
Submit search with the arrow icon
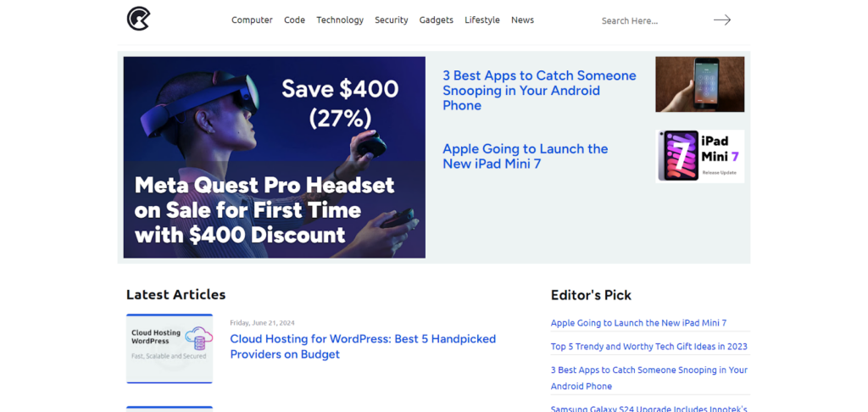click(x=721, y=20)
